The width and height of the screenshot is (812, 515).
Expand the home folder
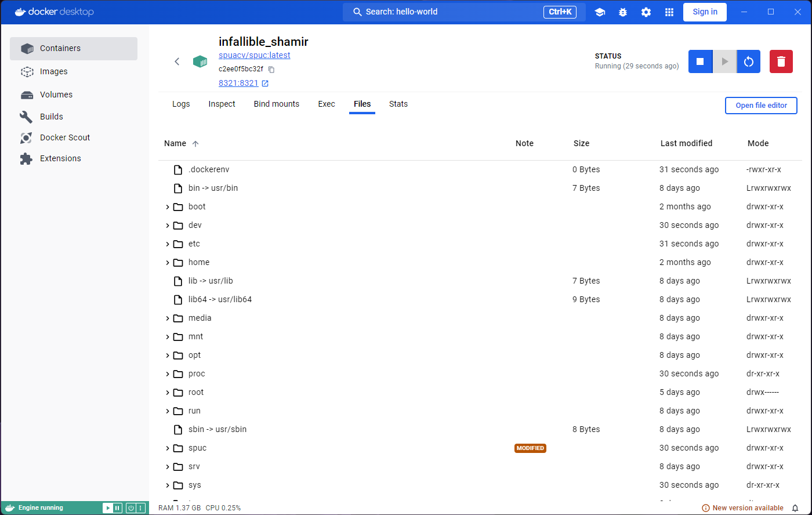coord(168,262)
